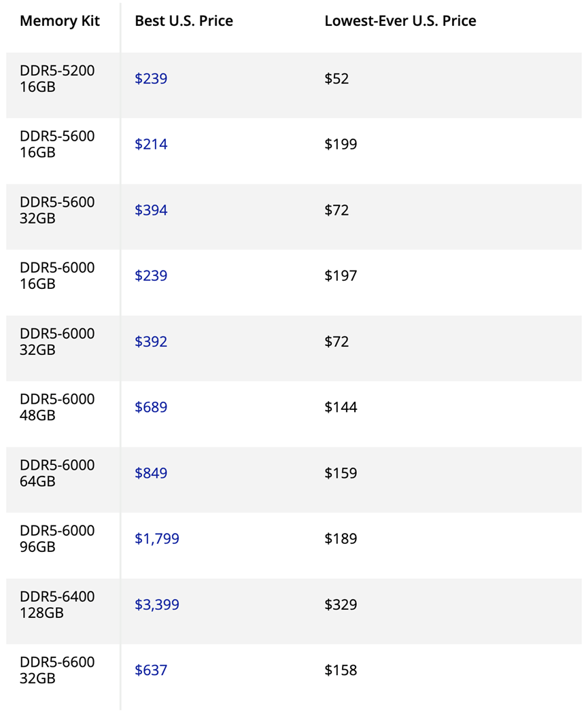Select the Lowest-Ever U.S. Price column header
This screenshot has width=588, height=724.
400,21
